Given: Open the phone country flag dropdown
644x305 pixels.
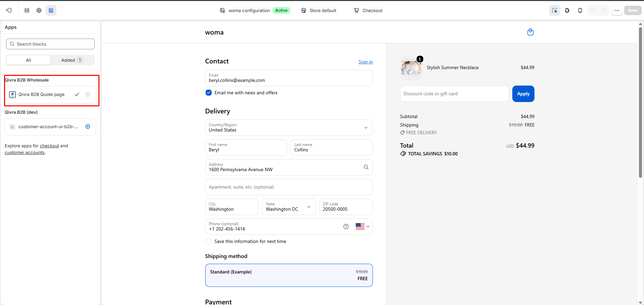Looking at the screenshot, I should (x=362, y=226).
